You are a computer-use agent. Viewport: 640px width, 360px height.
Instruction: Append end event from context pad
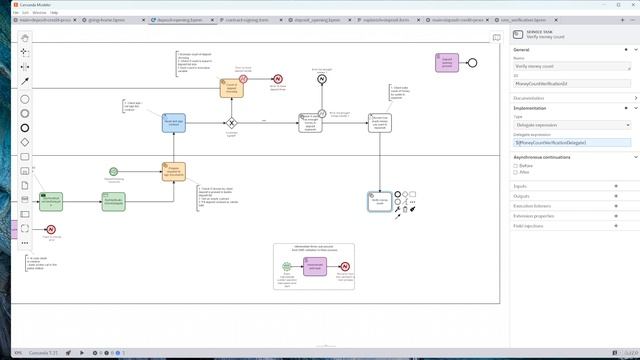[398, 194]
